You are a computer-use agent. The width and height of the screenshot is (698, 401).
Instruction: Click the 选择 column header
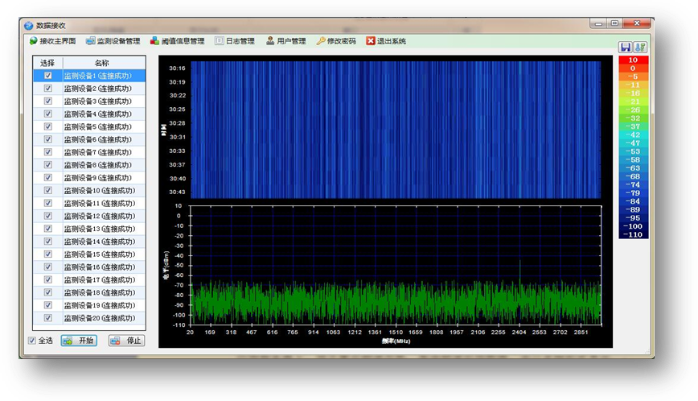tap(48, 63)
